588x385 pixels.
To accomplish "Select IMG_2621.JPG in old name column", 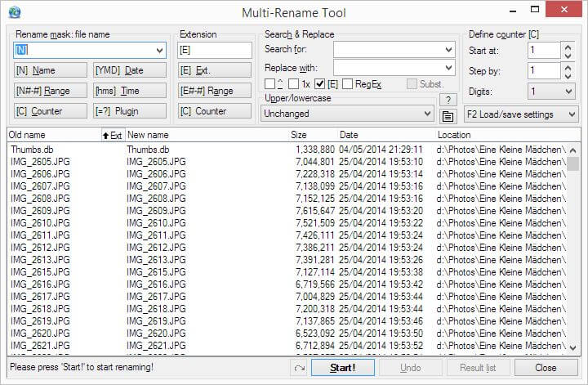I will click(40, 346).
